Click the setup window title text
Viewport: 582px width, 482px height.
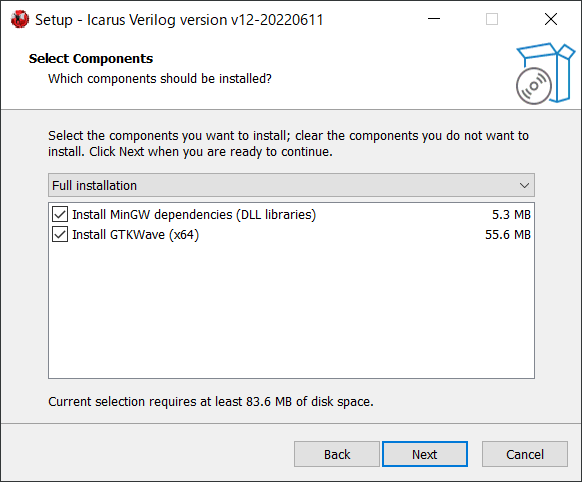[179, 20]
